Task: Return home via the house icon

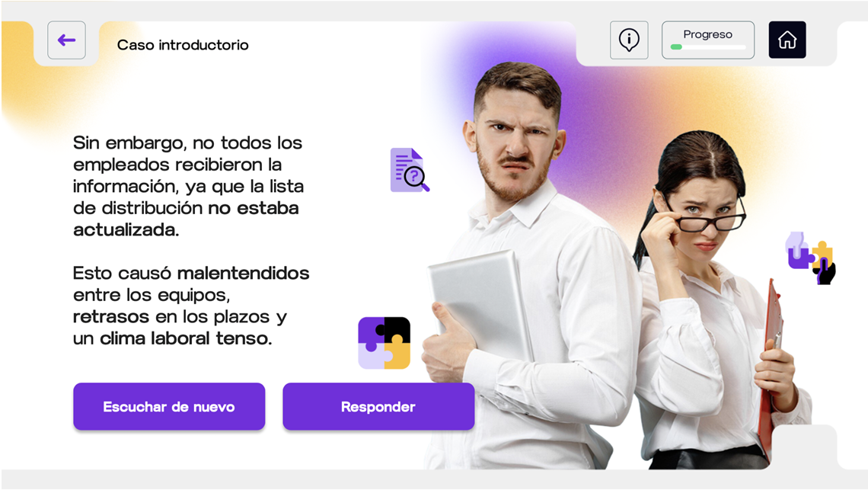Action: [x=787, y=40]
